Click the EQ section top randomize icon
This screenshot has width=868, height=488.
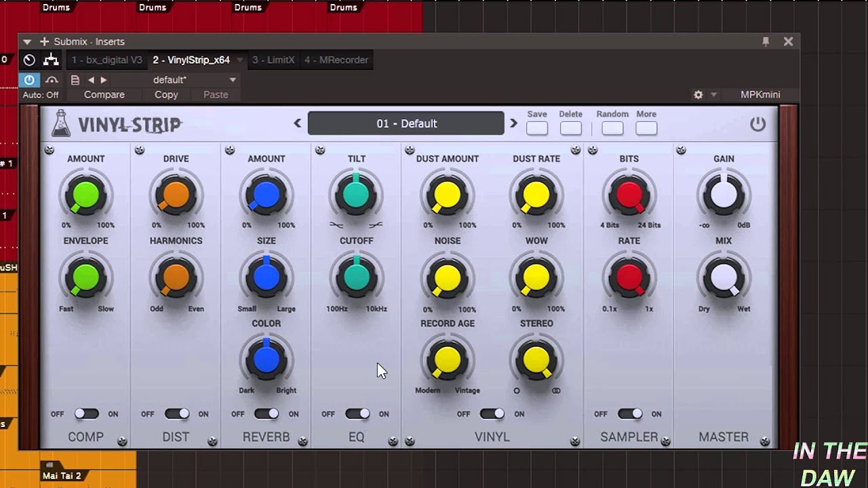click(320, 150)
